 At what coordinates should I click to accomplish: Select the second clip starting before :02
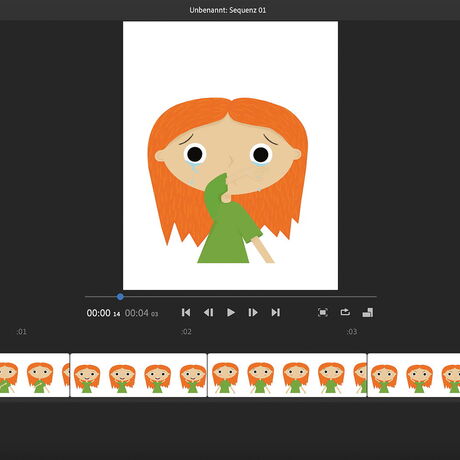139,375
